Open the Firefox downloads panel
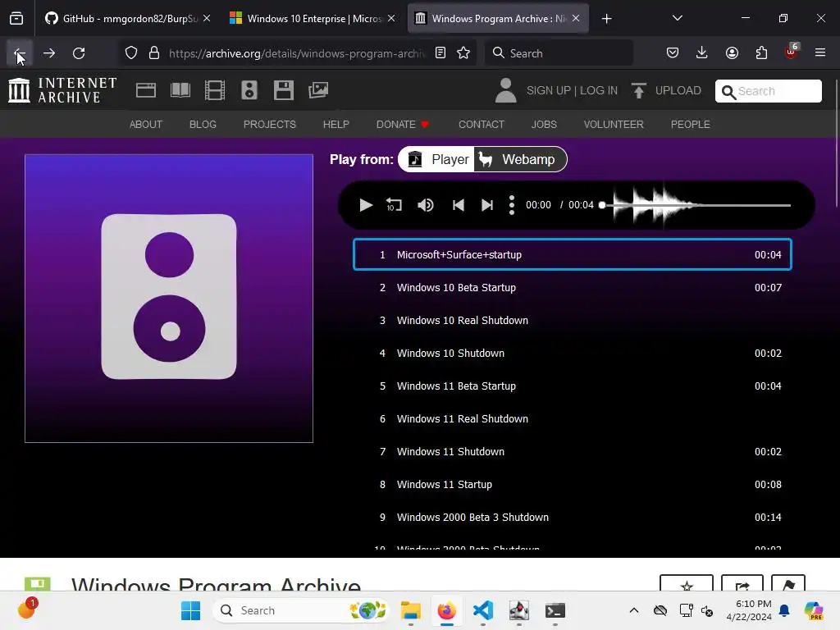The width and height of the screenshot is (840, 630). (702, 53)
